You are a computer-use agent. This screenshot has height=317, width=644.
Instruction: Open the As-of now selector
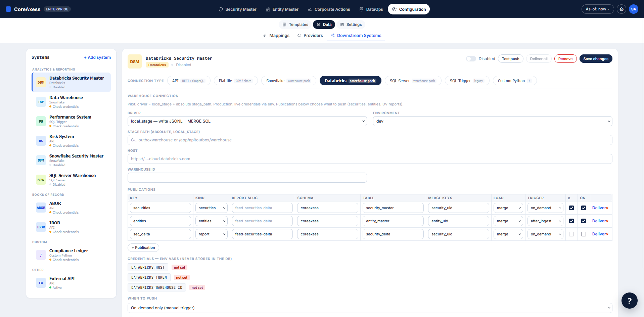[x=597, y=9]
